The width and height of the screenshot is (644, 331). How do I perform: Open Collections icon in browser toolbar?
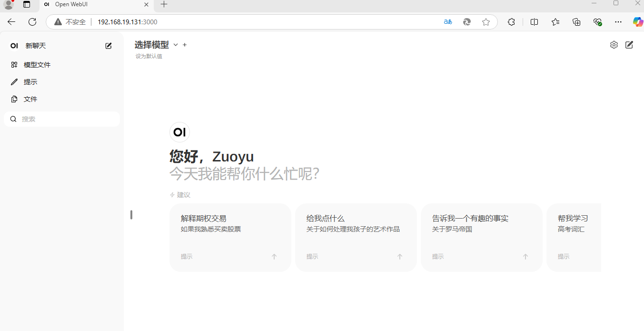[576, 22]
